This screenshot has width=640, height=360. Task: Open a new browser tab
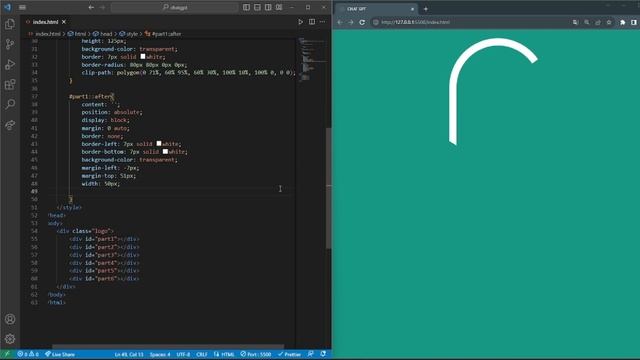[x=425, y=9]
